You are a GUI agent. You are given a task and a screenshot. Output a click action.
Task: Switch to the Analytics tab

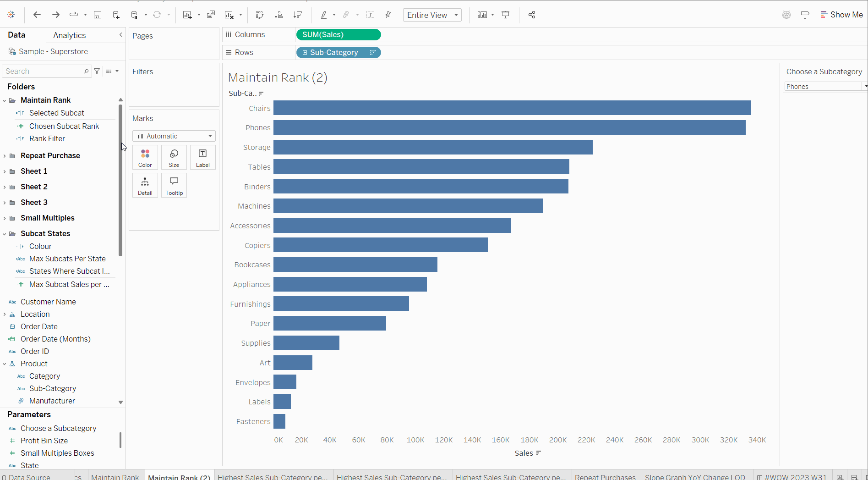[69, 35]
